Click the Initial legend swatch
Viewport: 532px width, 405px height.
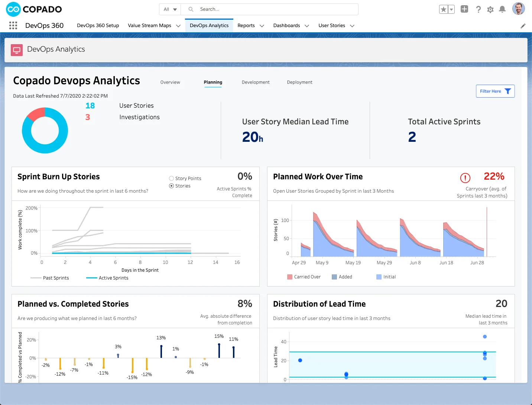(379, 277)
